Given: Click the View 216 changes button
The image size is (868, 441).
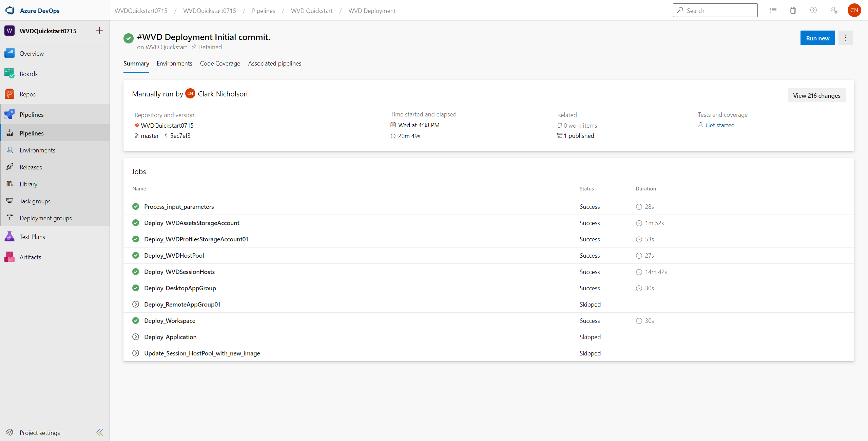Looking at the screenshot, I should point(816,95).
